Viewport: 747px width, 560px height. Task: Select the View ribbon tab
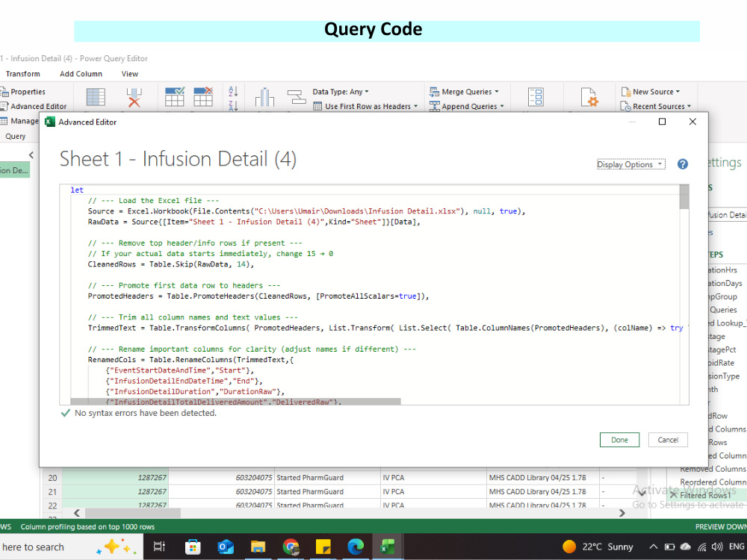129,74
